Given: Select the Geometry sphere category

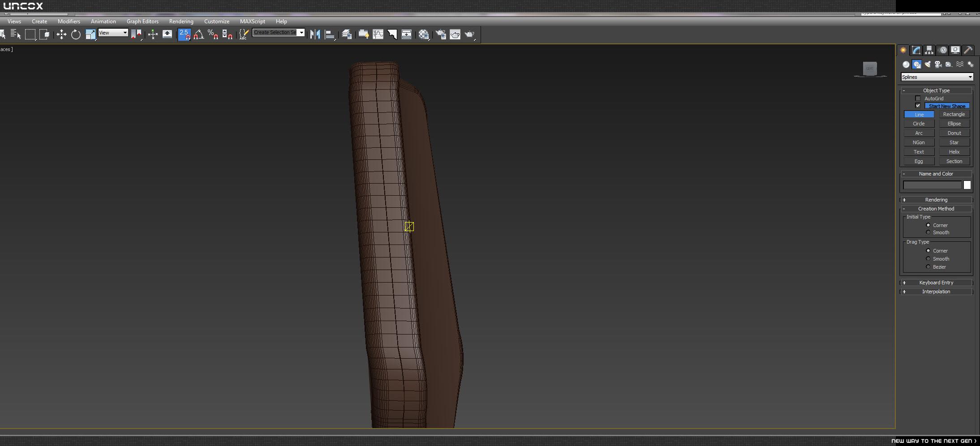Looking at the screenshot, I should 906,64.
